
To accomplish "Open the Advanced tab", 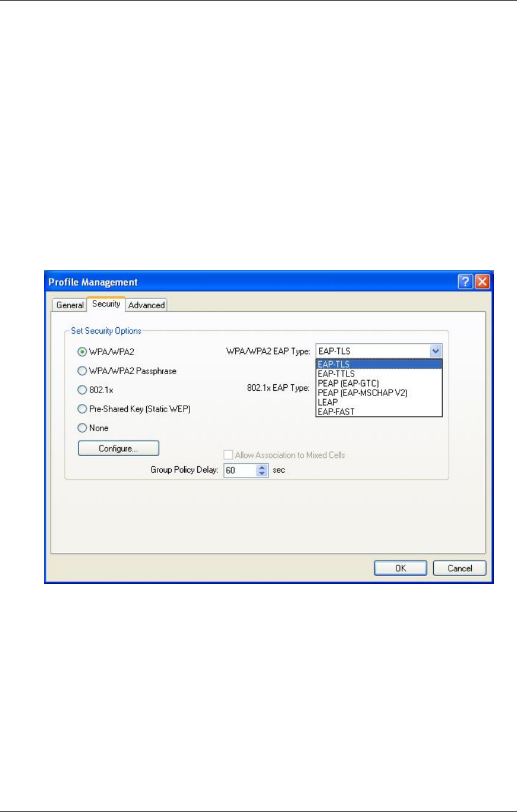I will click(x=146, y=305).
